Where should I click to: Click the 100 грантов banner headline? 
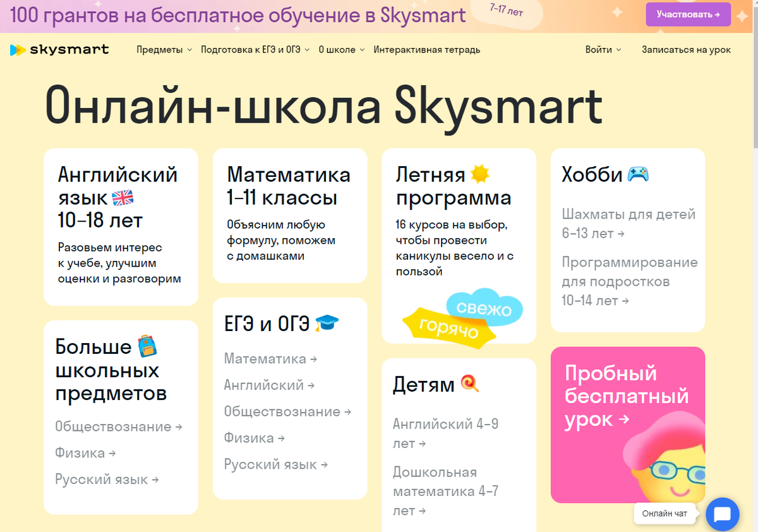tap(238, 15)
